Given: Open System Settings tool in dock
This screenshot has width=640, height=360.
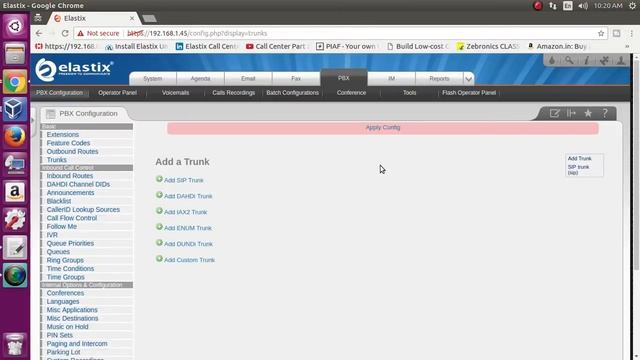Looking at the screenshot, I should [x=15, y=220].
